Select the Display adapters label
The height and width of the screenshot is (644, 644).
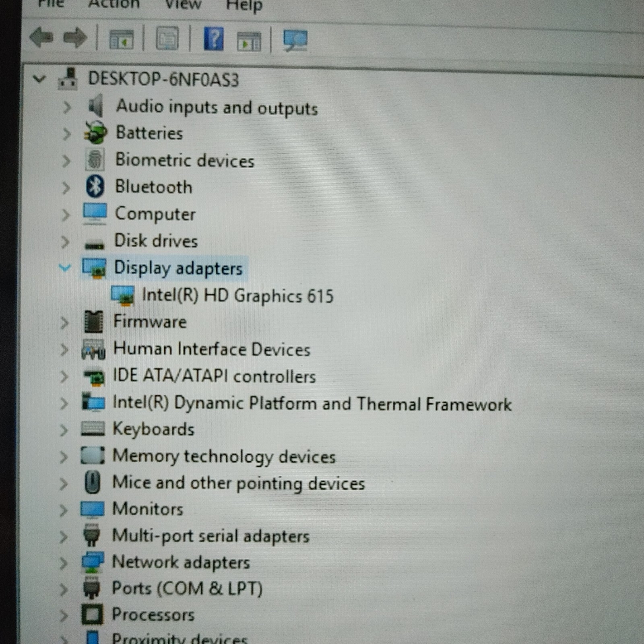point(178,268)
